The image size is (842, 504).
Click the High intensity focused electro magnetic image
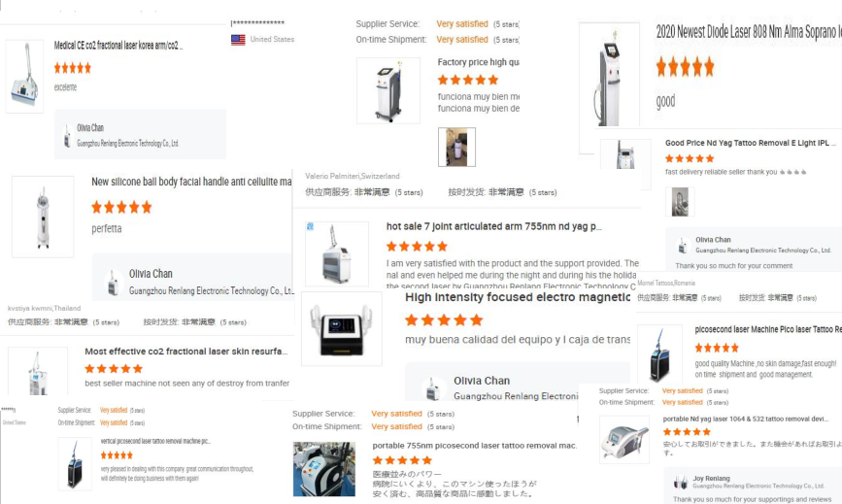tap(342, 328)
